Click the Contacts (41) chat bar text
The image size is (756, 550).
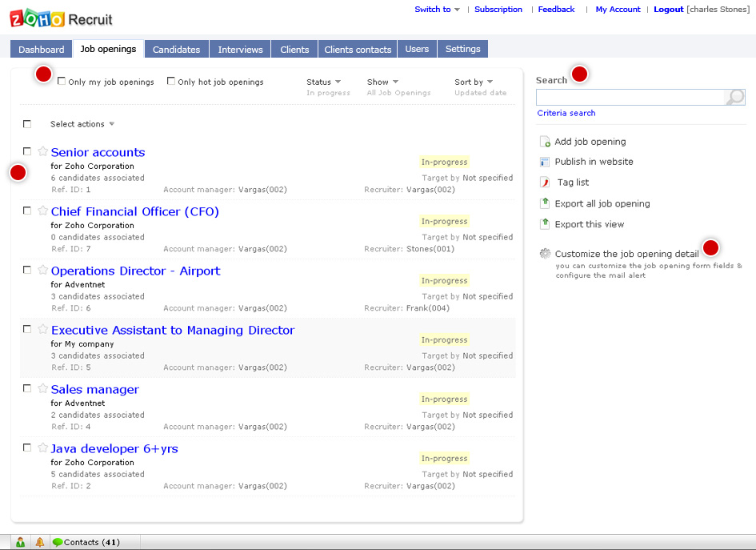click(x=92, y=542)
